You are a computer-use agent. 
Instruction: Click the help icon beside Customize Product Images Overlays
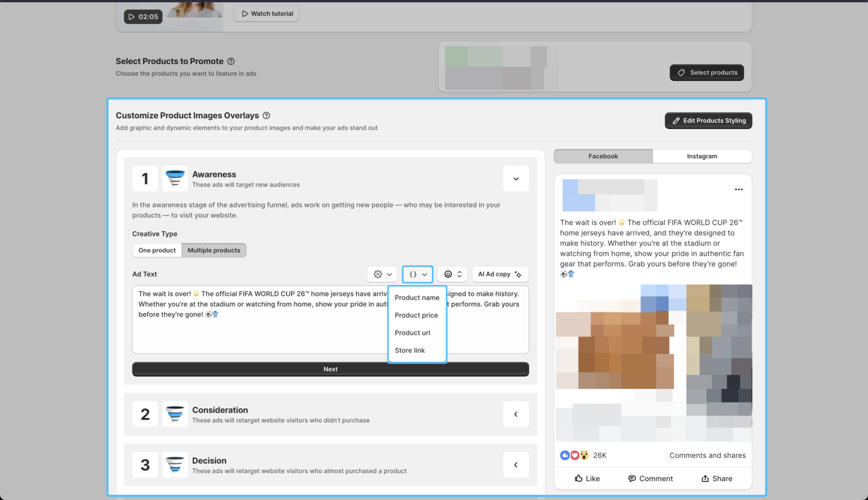266,116
